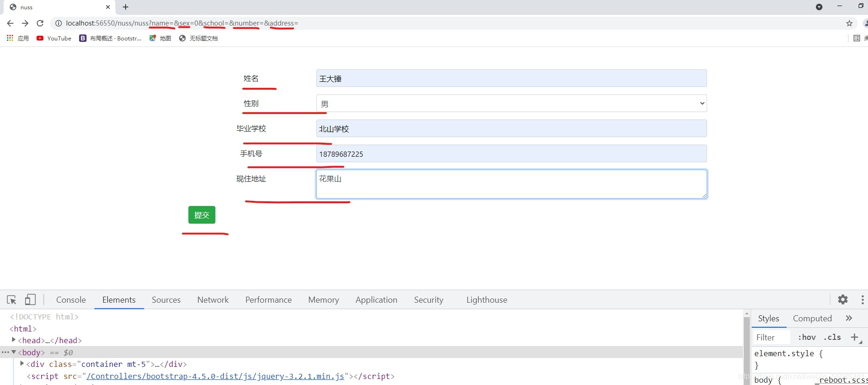Click the phone number input field
The image size is (868, 385).
click(511, 153)
